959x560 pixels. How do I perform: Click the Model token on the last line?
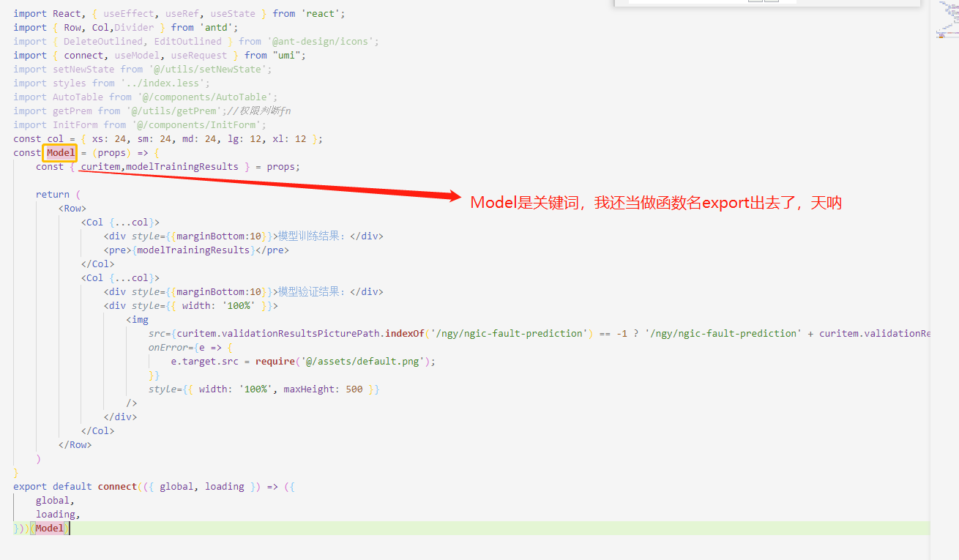click(49, 527)
